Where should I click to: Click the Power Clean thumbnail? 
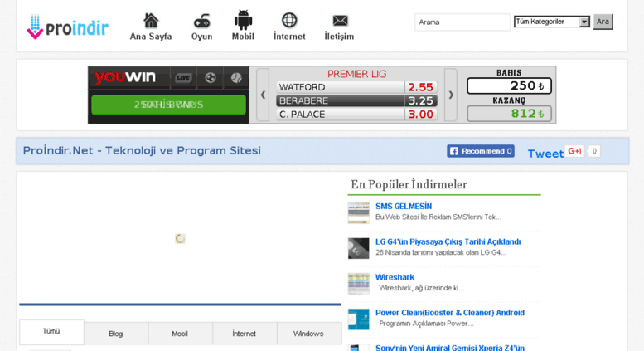(359, 319)
